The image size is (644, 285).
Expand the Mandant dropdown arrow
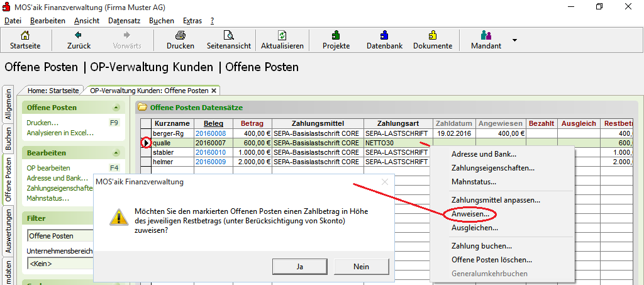(x=514, y=40)
